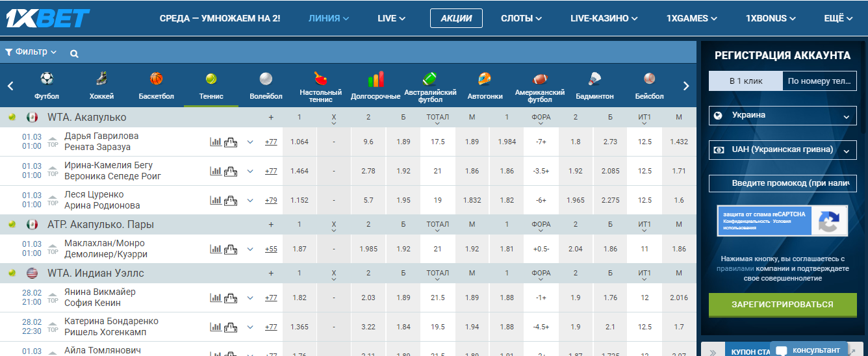The image size is (868, 356).
Task: Click the АКЦИИ button
Action: tap(456, 18)
